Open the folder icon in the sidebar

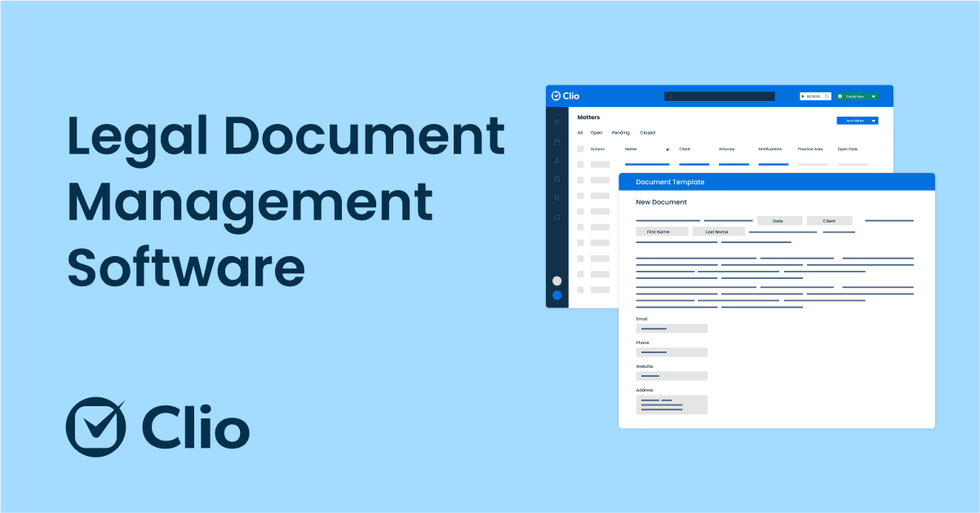[x=557, y=217]
